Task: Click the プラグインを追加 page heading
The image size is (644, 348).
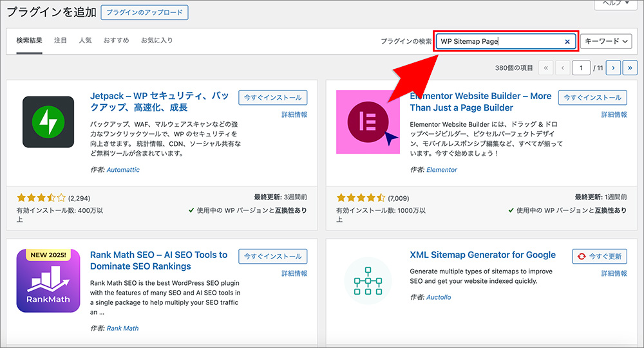Action: click(x=52, y=12)
